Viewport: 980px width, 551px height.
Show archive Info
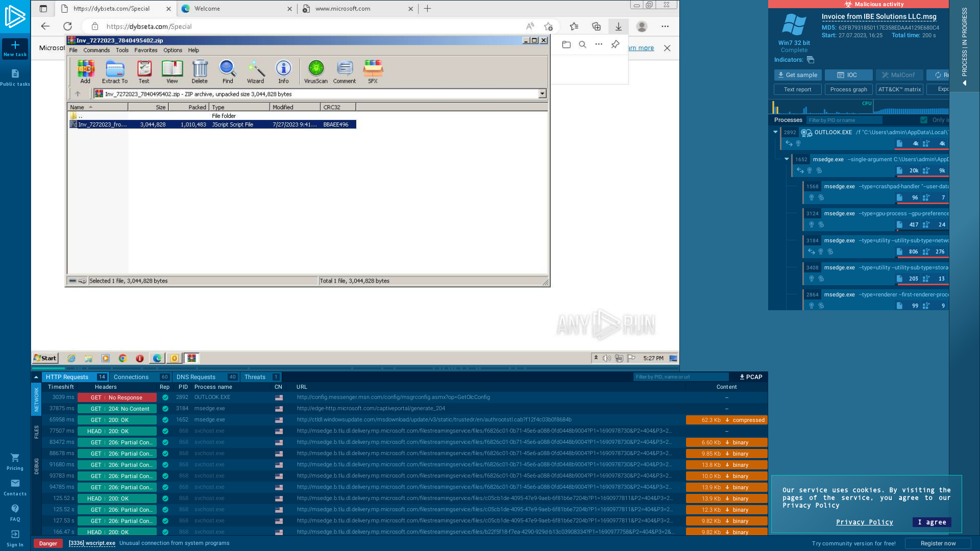point(283,71)
